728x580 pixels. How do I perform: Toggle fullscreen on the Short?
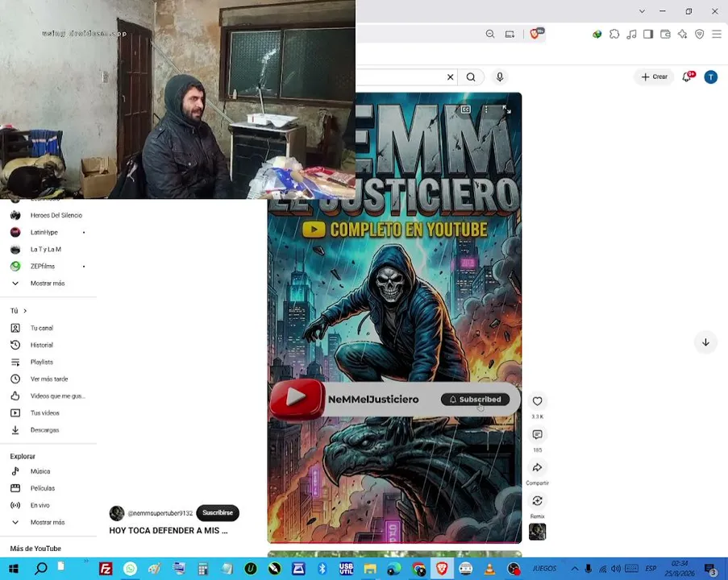click(506, 110)
